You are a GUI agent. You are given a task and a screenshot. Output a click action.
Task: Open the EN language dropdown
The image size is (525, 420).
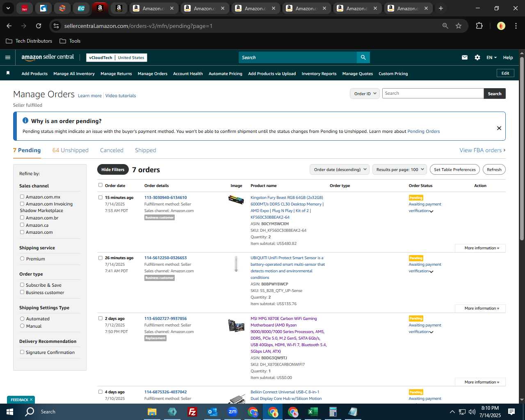pos(491,57)
